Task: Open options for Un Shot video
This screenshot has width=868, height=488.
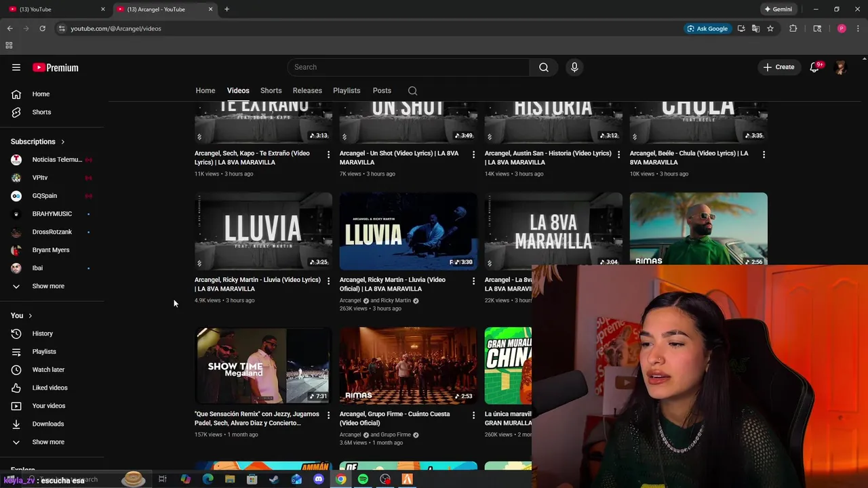Action: point(473,155)
